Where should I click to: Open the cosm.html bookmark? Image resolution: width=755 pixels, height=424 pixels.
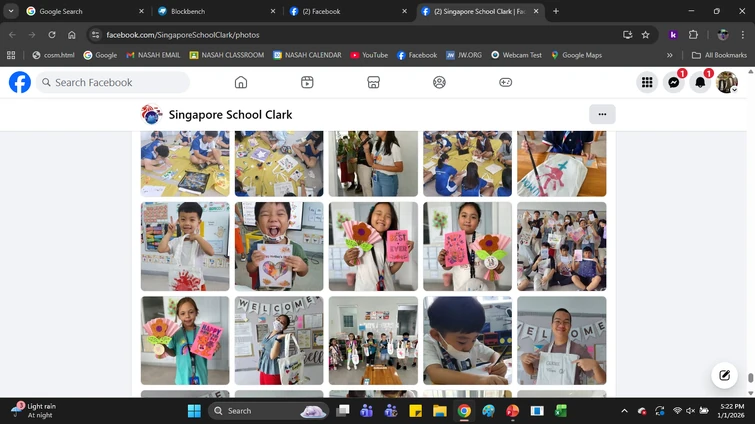point(53,55)
